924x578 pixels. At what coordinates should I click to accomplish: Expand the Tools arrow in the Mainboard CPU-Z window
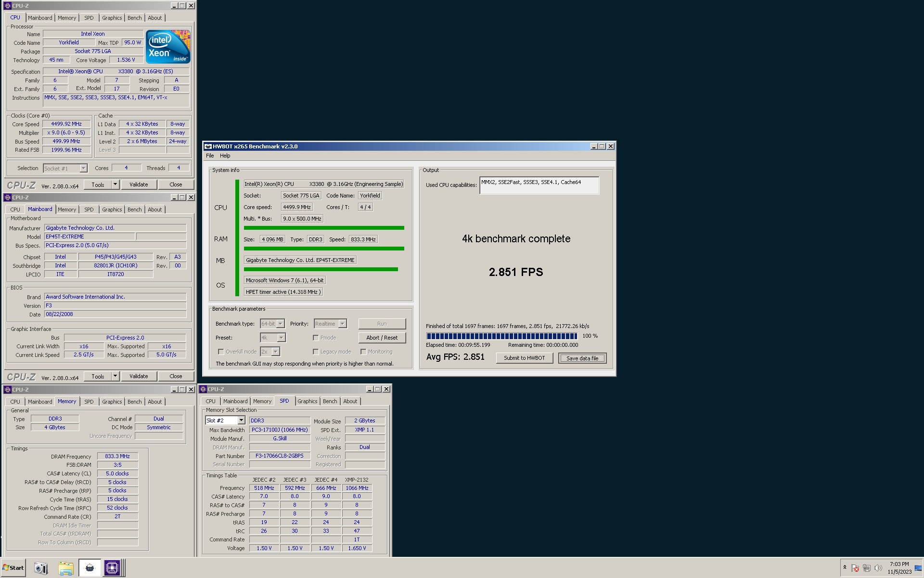click(x=115, y=376)
